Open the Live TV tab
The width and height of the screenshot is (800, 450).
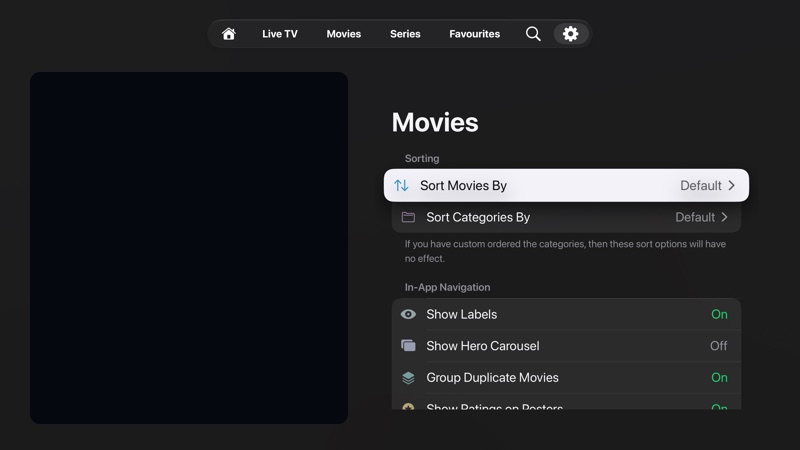point(280,34)
